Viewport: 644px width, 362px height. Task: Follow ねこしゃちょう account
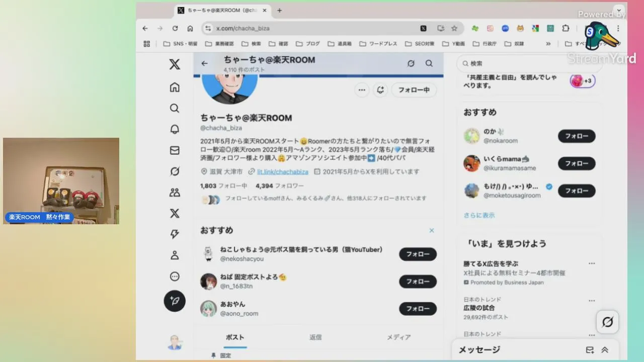click(x=418, y=254)
